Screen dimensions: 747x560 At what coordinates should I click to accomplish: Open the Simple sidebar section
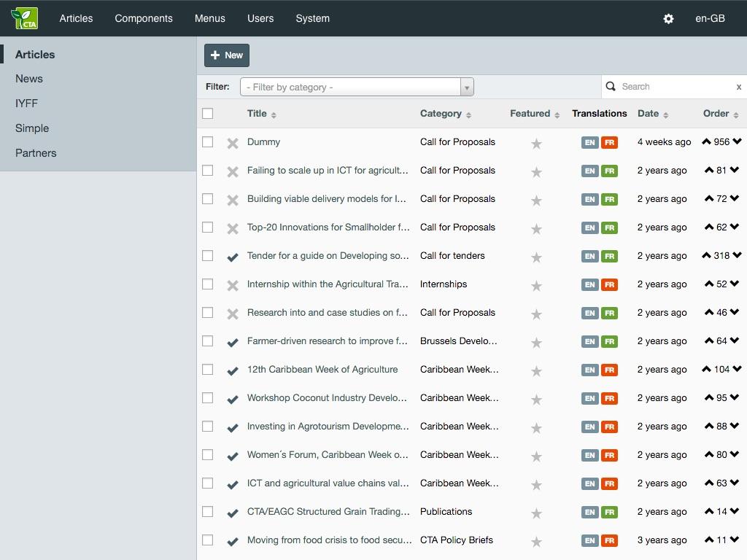tap(32, 128)
